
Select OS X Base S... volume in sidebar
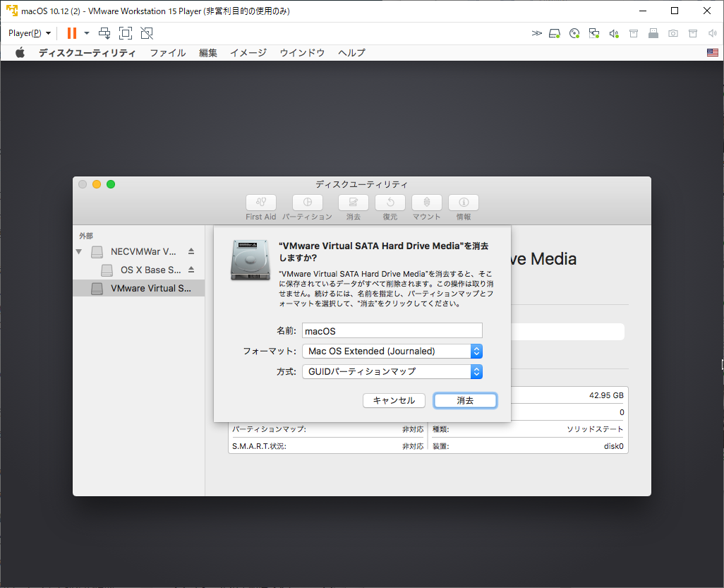point(138,270)
